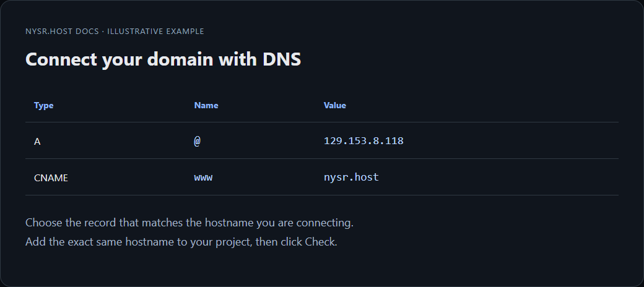Select the 'www' name cell

[203, 178]
